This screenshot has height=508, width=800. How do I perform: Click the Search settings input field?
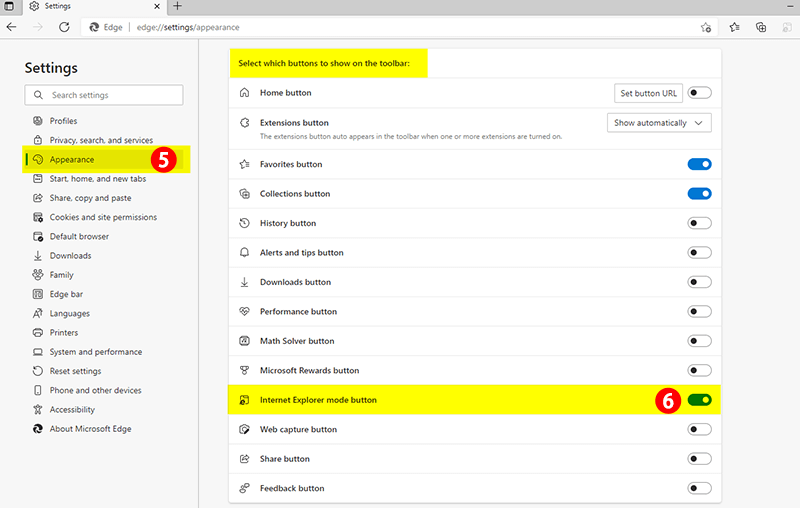click(x=104, y=95)
